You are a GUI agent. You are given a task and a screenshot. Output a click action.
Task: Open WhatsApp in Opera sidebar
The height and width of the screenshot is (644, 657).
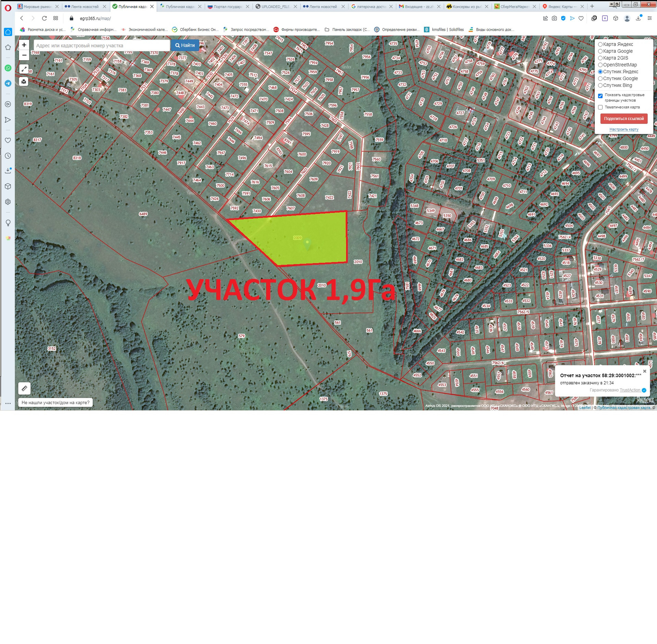coord(8,68)
